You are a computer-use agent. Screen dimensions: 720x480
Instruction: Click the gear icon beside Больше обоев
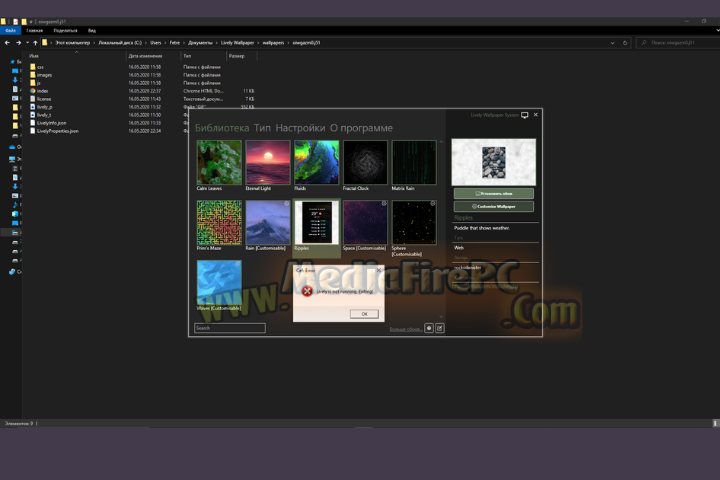click(429, 327)
